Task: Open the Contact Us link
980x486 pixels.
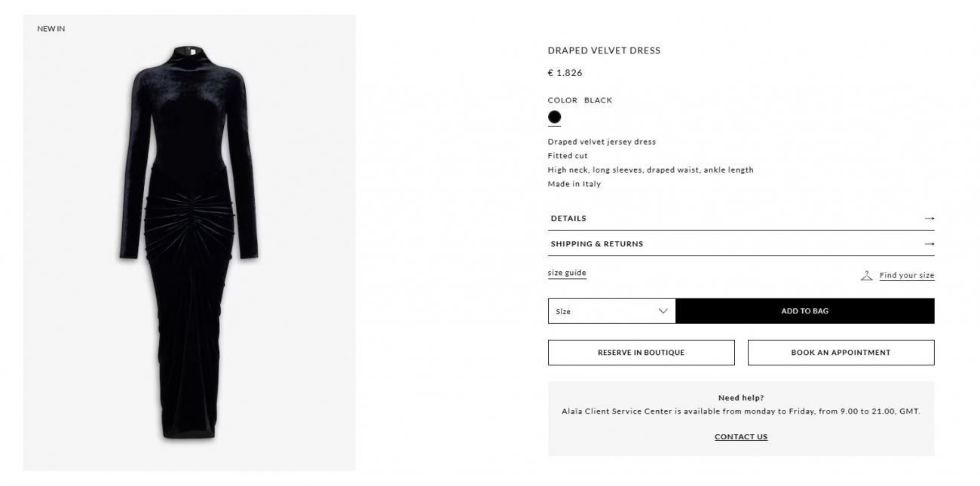Action: [x=740, y=437]
